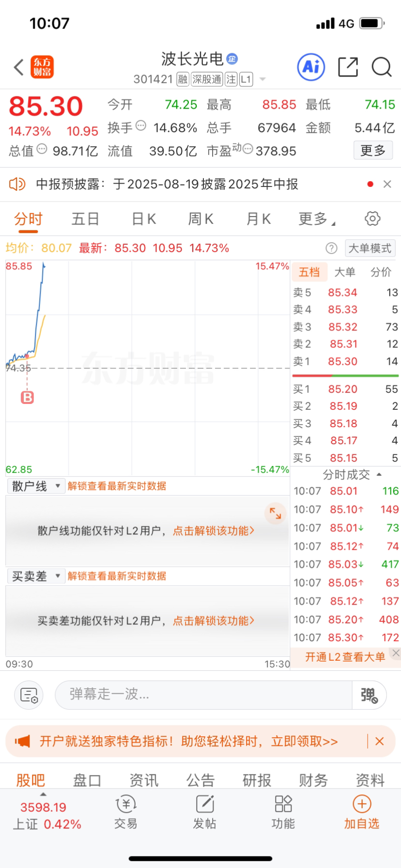Tap the 卖5 price 85.34 row
The height and width of the screenshot is (868, 401).
click(x=346, y=293)
